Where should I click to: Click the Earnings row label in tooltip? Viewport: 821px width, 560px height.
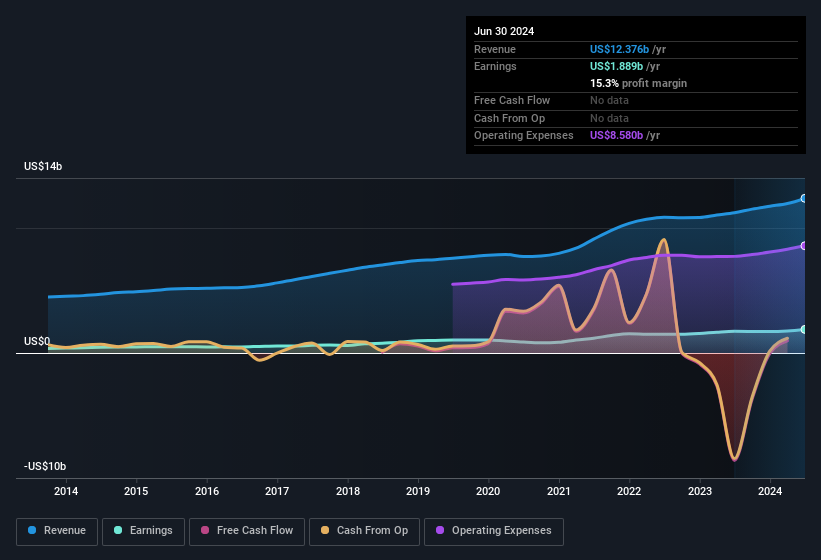pos(495,66)
